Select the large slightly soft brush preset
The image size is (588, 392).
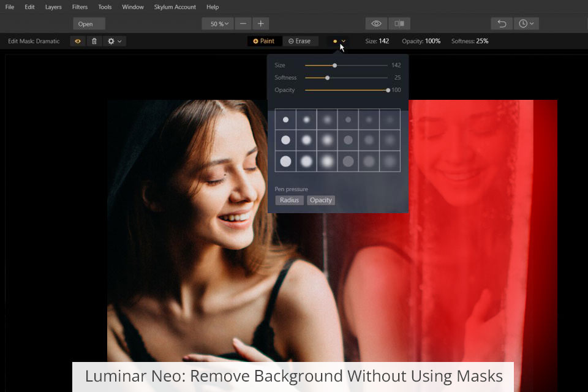pyautogui.click(x=306, y=161)
